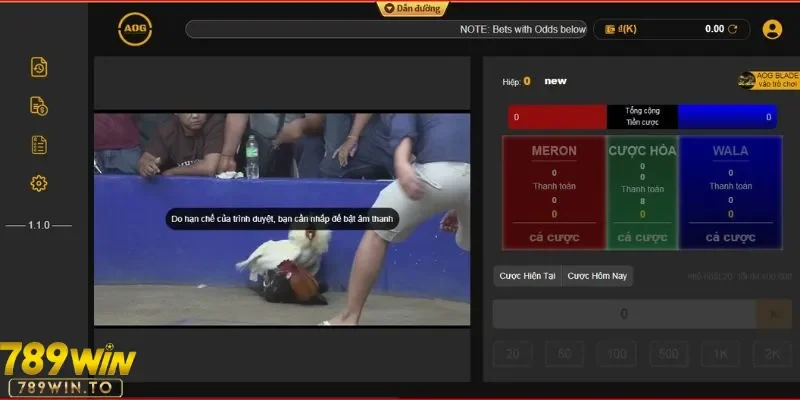
Task: Place bet on MERON via cá cược
Action: pos(553,237)
